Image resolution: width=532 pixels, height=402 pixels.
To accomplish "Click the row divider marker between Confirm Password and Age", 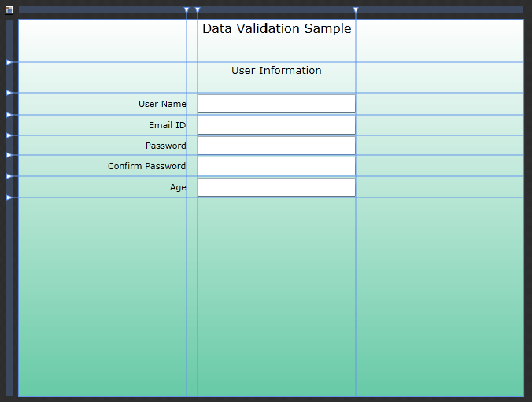I will (9, 176).
